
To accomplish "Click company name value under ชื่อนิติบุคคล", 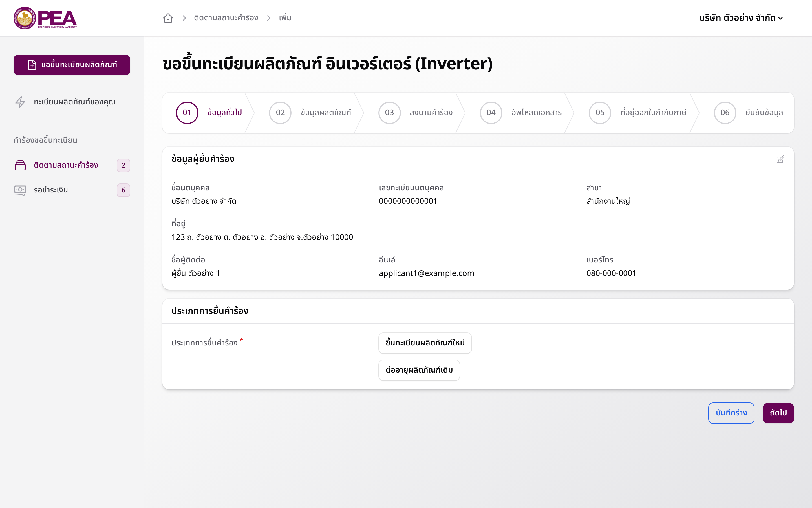I will click(x=204, y=201).
